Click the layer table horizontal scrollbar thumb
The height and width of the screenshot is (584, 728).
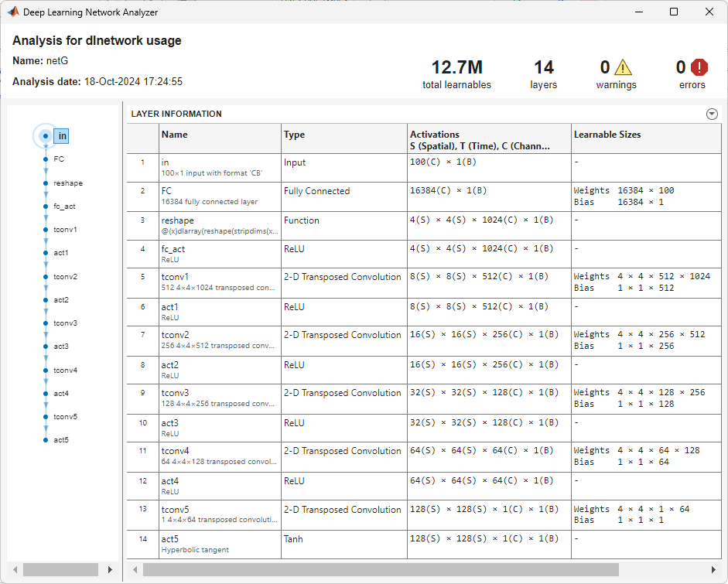coord(381,569)
